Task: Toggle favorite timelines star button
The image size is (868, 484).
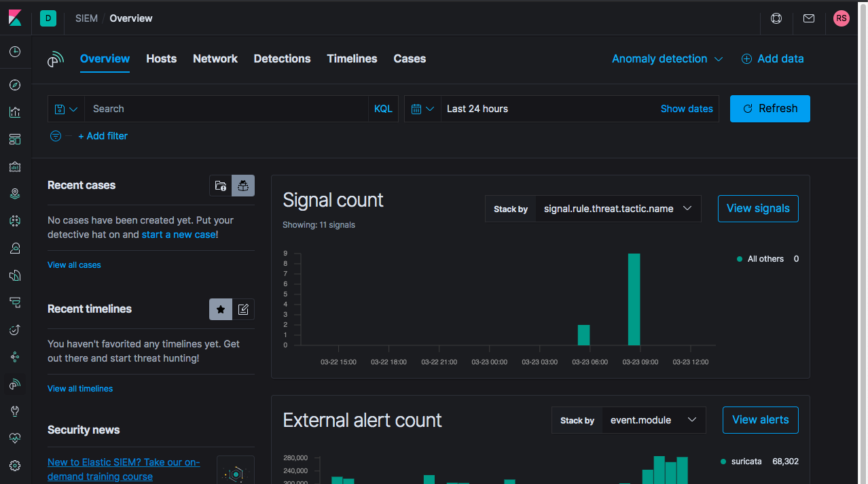Action: click(x=221, y=309)
